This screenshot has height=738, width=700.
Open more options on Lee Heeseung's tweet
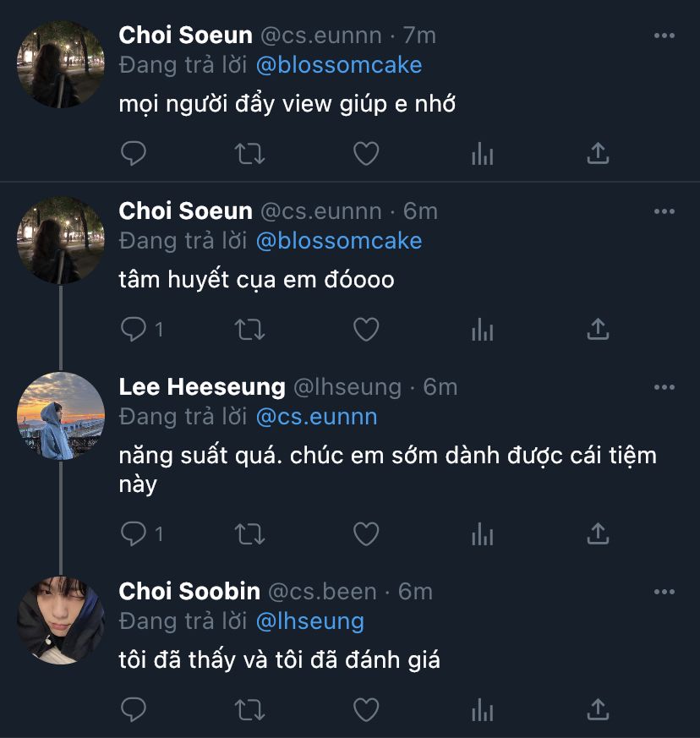(664, 388)
